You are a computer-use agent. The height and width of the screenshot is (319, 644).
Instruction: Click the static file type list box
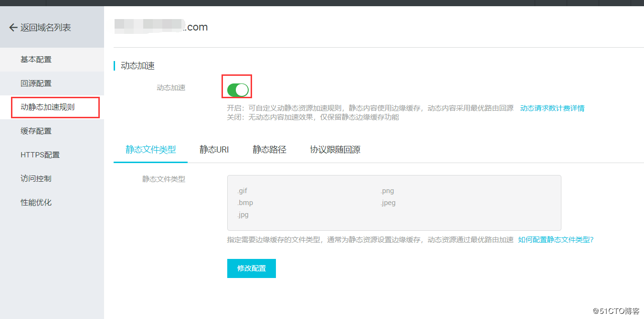coord(394,203)
